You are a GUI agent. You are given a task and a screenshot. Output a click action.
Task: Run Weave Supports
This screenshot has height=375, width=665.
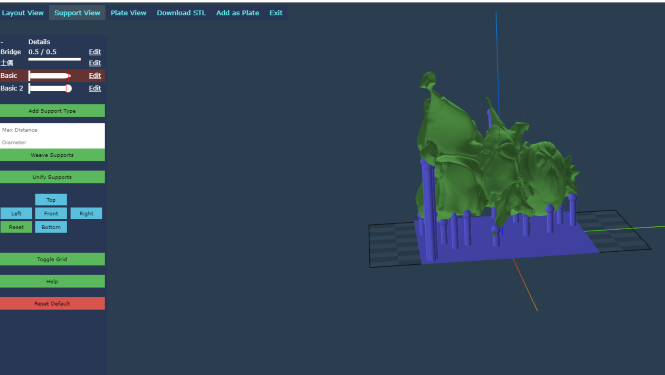(x=53, y=155)
